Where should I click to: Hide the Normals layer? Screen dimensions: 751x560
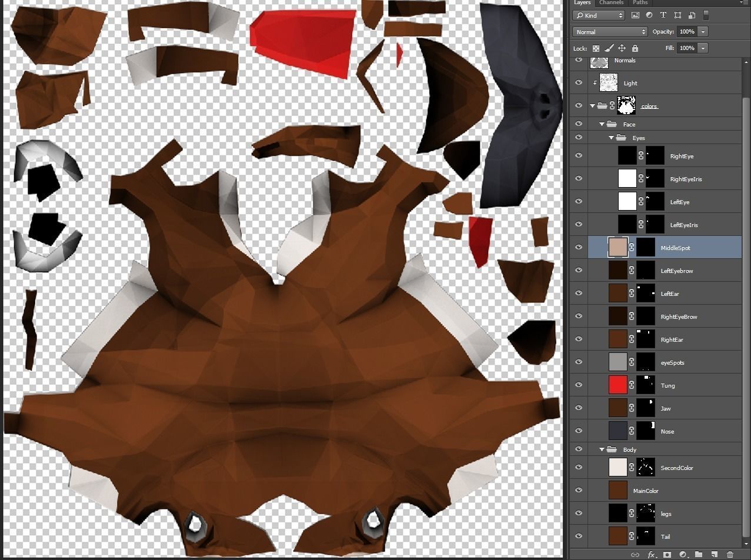coord(579,60)
